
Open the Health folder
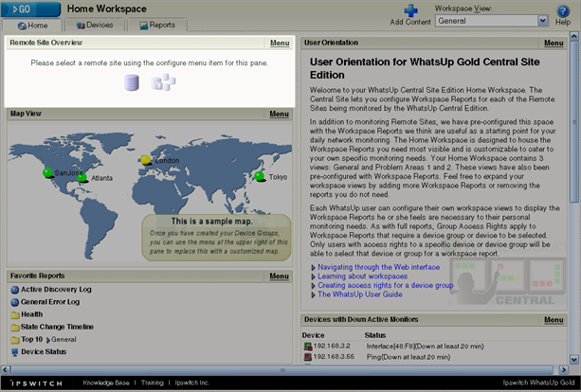pos(32,314)
